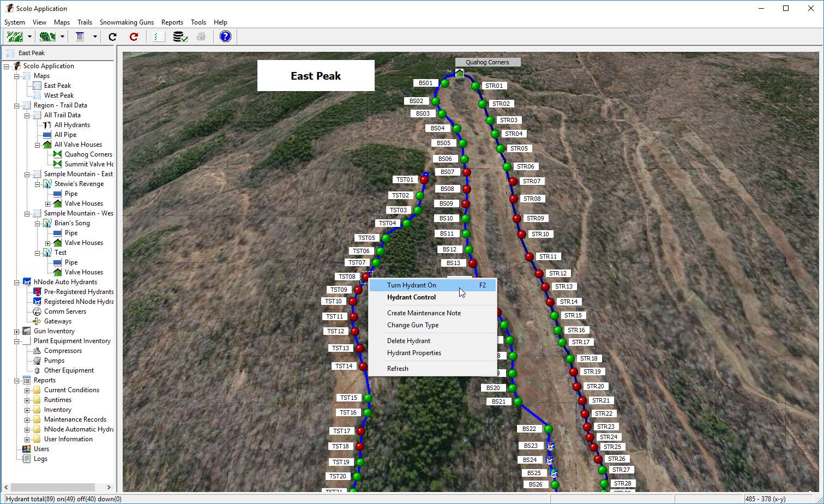Open the Tools menu
This screenshot has width=824, height=504.
[x=198, y=22]
